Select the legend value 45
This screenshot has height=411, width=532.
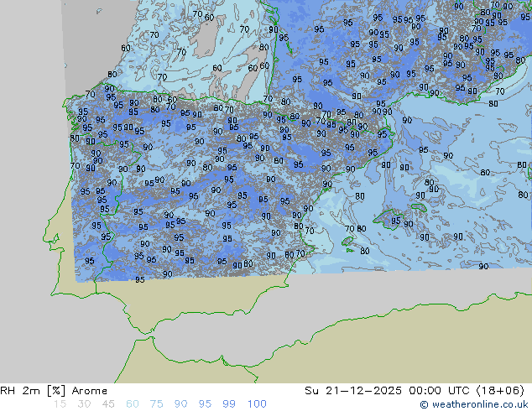click(108, 404)
